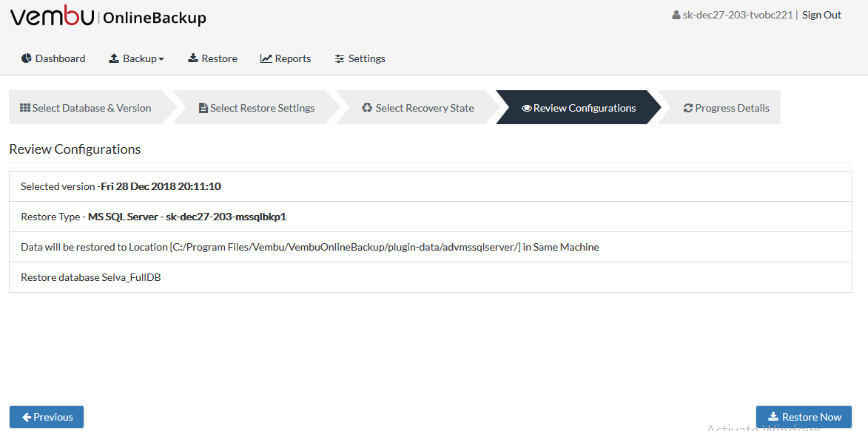Click the Settings sliders icon
868x431 pixels.
[340, 58]
